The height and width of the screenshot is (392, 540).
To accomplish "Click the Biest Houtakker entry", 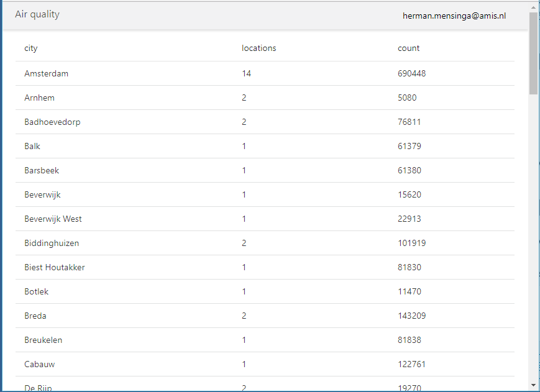I will click(54, 267).
